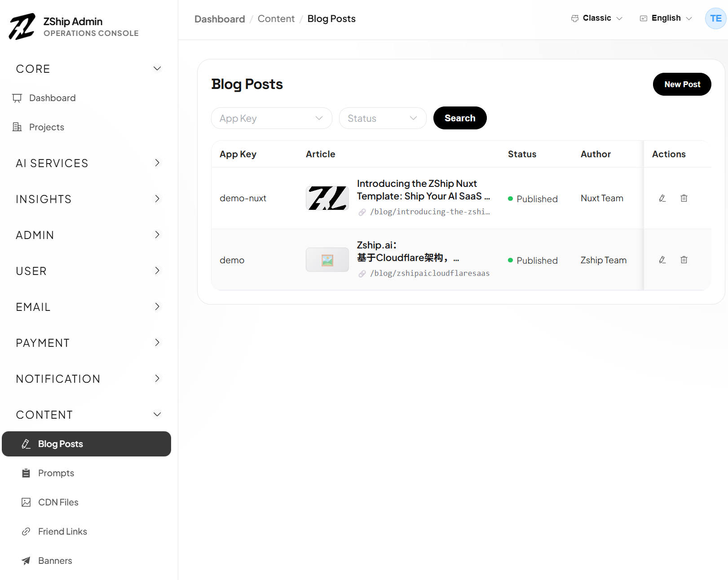
Task: Open the Classic theme selector
Action: click(596, 18)
